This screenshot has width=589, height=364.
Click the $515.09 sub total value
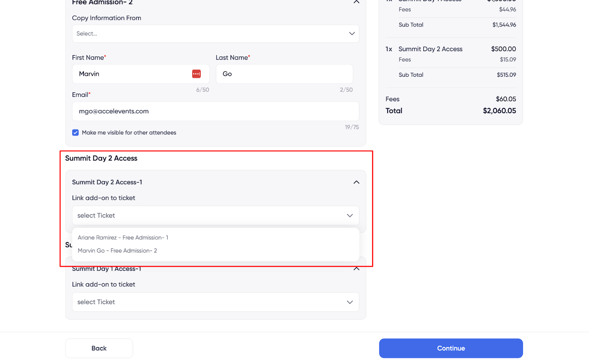pyautogui.click(x=507, y=75)
